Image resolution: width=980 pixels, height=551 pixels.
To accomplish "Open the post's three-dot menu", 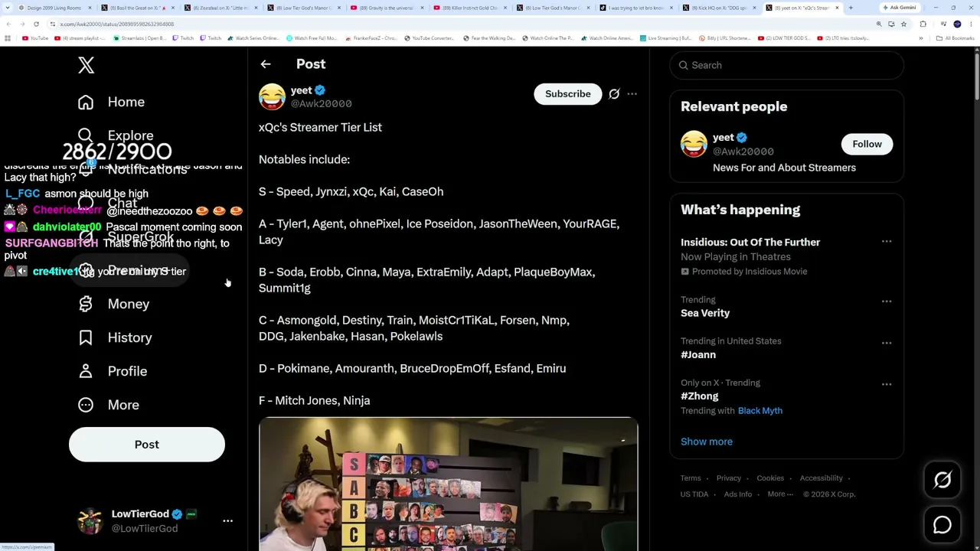I will 632,94.
